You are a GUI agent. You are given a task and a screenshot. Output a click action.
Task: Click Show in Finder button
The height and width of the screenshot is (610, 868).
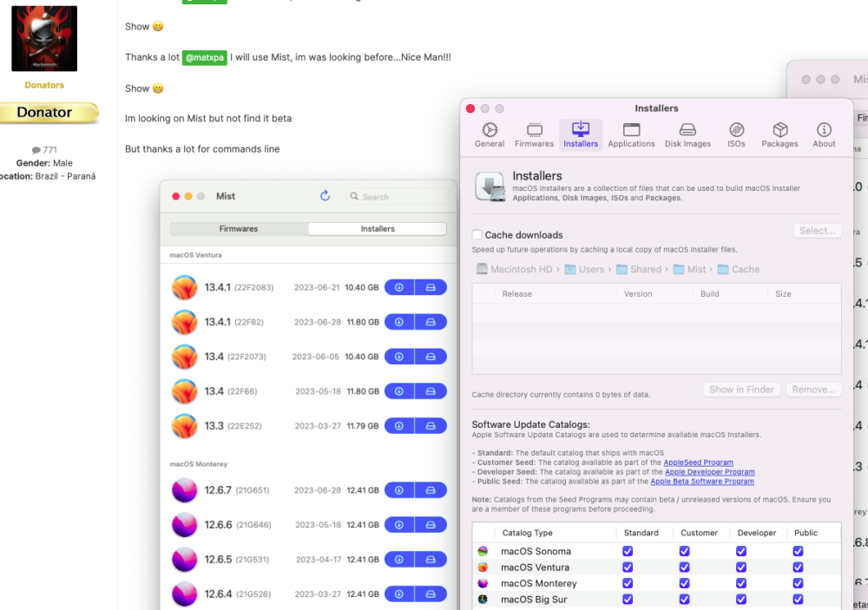tap(742, 390)
